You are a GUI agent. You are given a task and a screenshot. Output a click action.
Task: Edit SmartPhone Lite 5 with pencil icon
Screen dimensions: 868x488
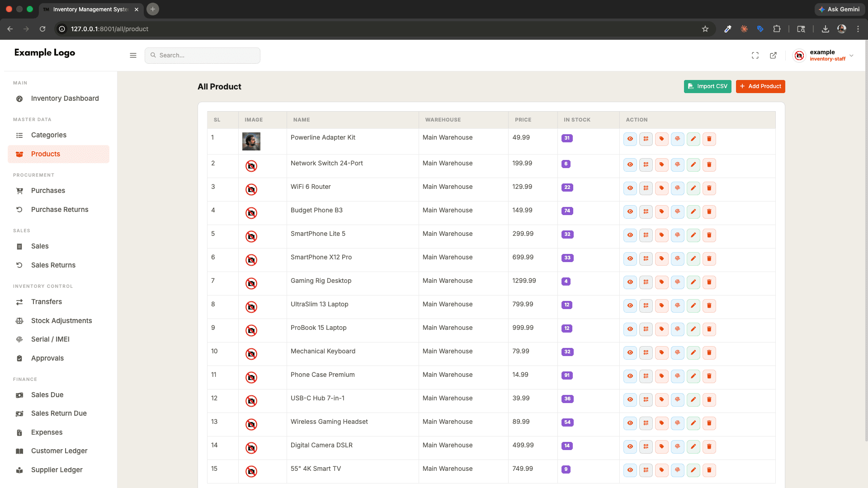click(x=693, y=235)
